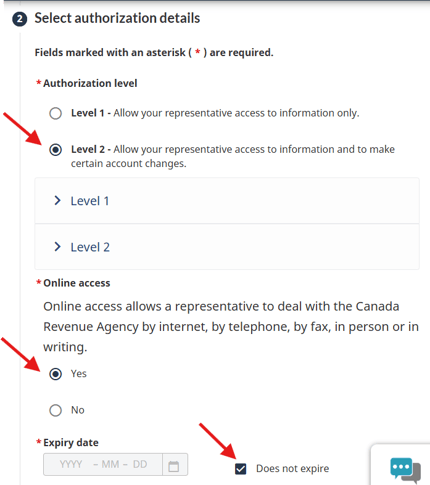Toggle the Does not expire checkbox

click(240, 469)
